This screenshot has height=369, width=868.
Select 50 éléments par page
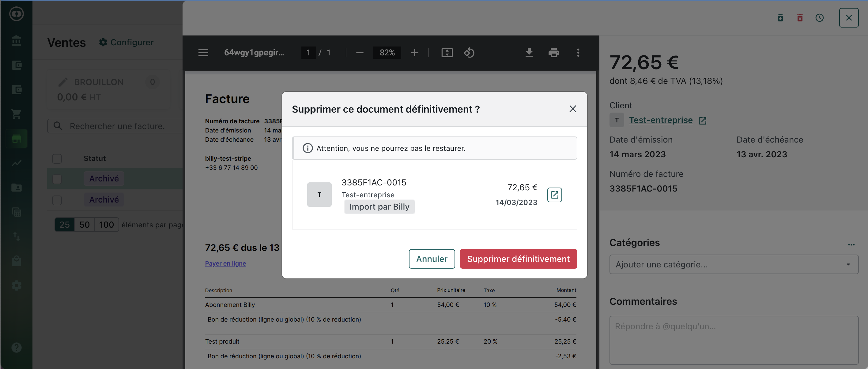click(x=84, y=225)
